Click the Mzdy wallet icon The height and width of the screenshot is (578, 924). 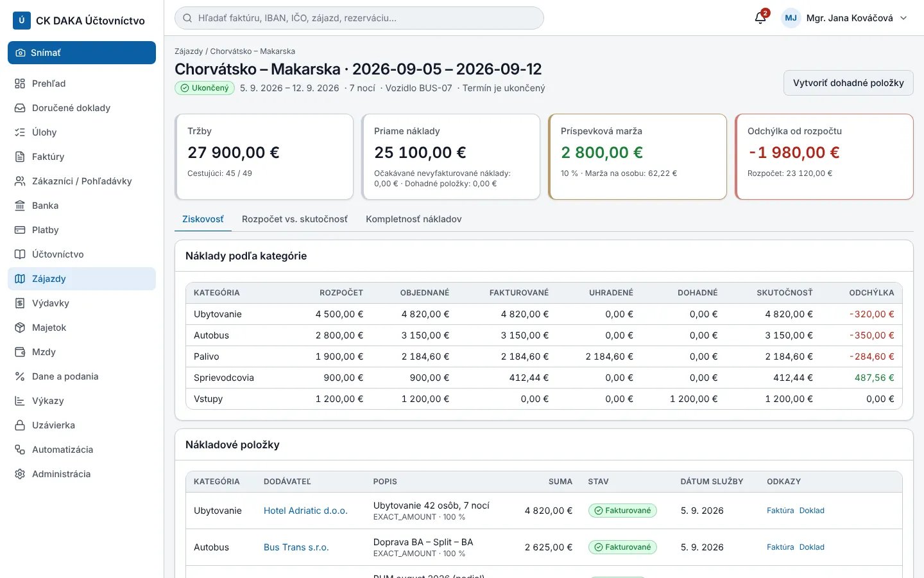click(x=20, y=352)
